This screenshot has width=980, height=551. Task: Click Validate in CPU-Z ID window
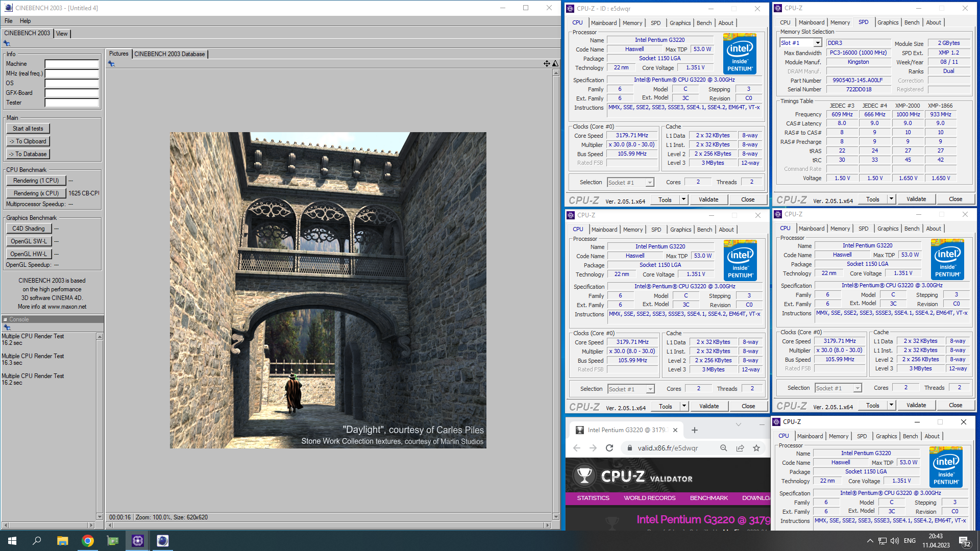pyautogui.click(x=708, y=199)
